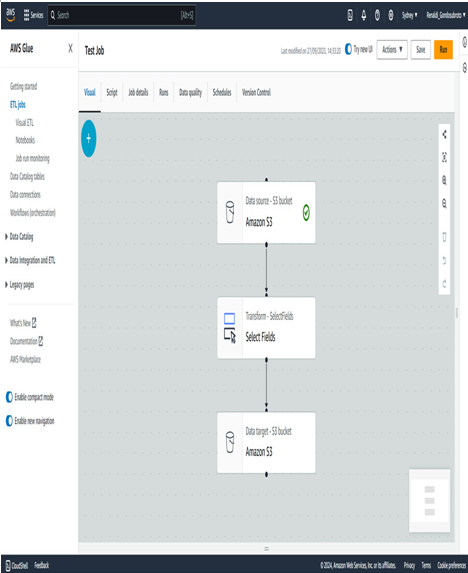The image size is (468, 573).
Task: Open Notebooks in sidebar
Action: pos(25,140)
